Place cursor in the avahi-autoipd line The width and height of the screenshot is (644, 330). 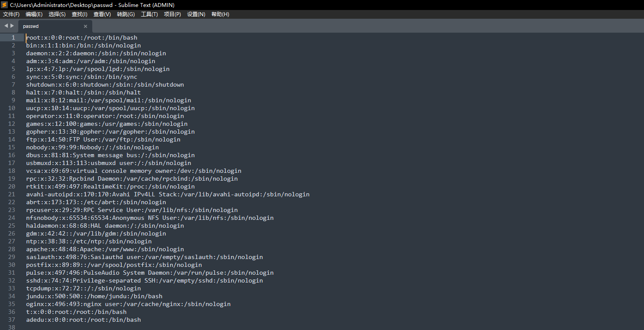coord(168,194)
